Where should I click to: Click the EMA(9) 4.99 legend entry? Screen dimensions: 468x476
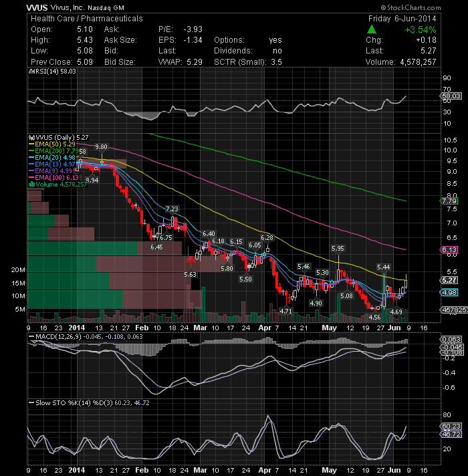tap(50, 171)
